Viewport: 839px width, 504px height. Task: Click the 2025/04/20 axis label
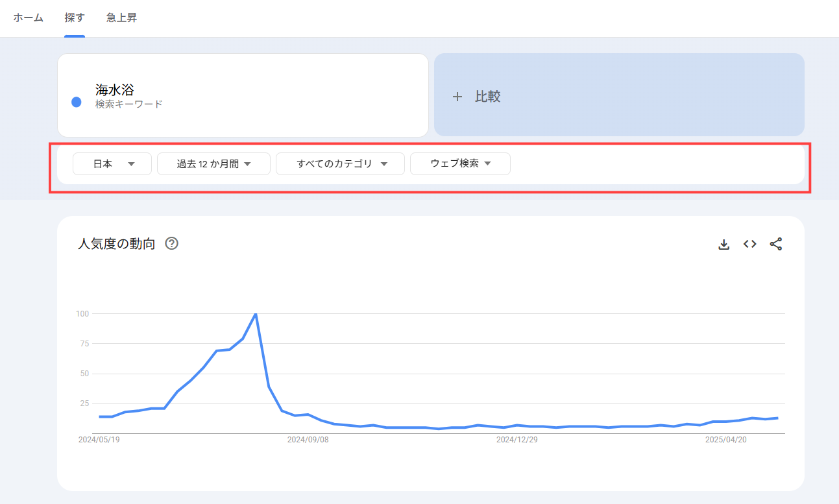point(726,439)
